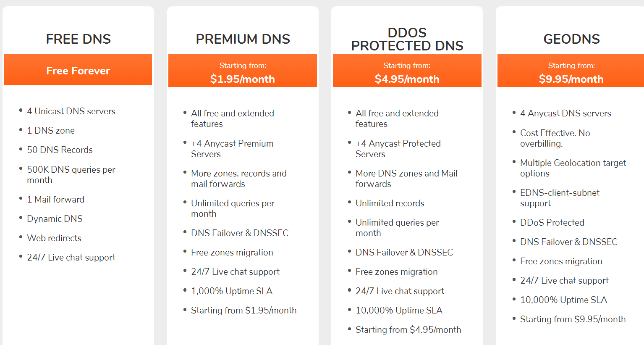This screenshot has height=345, width=644.
Task: Select the Unlimited records feature
Action: pos(390,203)
